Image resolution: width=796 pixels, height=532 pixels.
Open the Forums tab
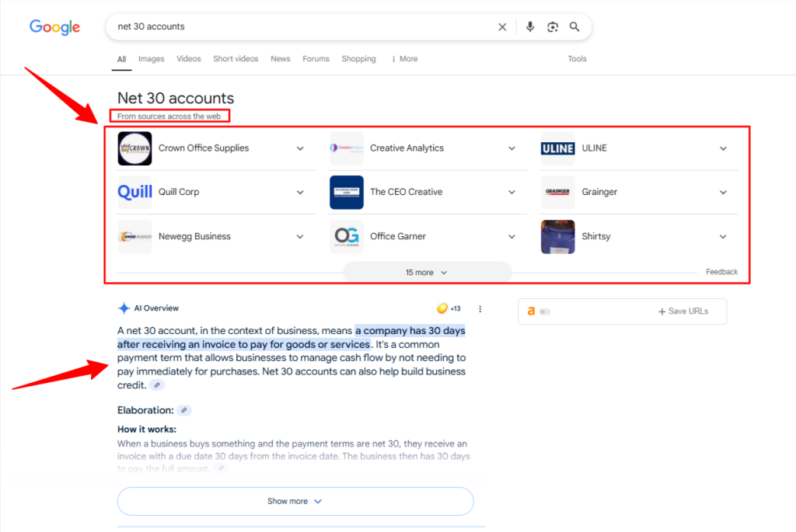click(x=316, y=59)
